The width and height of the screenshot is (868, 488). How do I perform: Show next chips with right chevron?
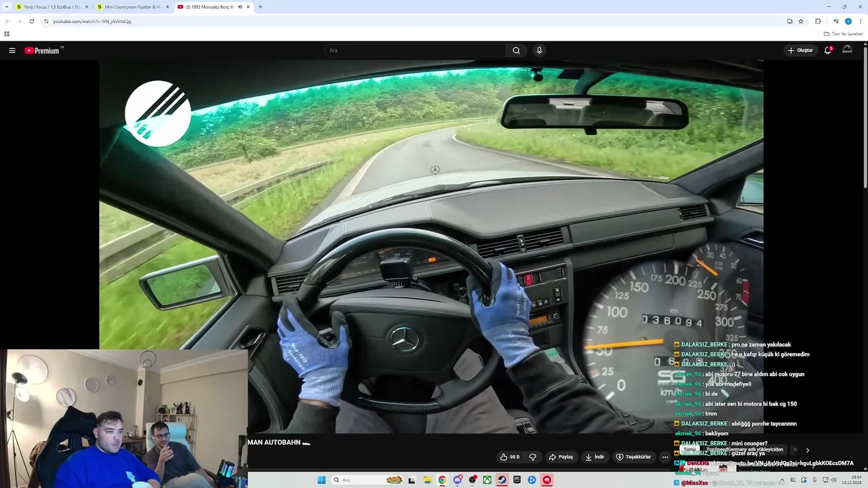(807, 450)
